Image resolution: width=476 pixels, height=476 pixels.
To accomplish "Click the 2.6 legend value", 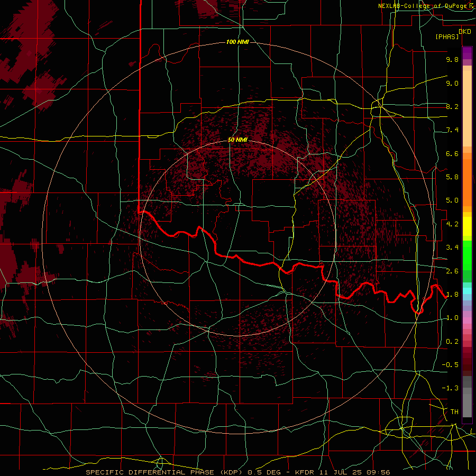I will pos(452,271).
